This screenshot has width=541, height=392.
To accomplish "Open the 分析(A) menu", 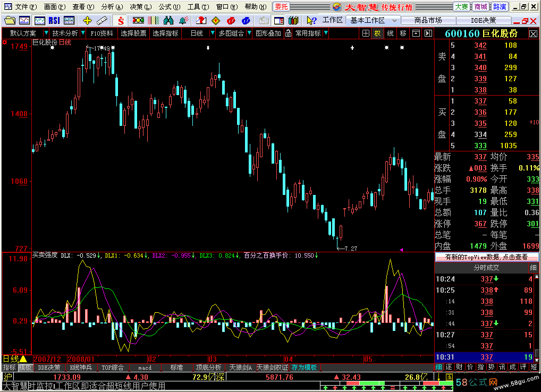I will [112, 7].
